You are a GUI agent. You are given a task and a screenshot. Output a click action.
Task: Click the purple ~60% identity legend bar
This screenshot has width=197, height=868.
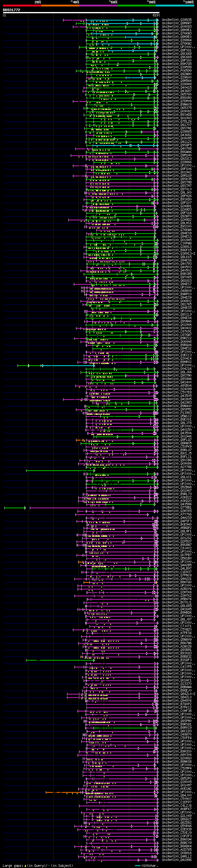99,6
